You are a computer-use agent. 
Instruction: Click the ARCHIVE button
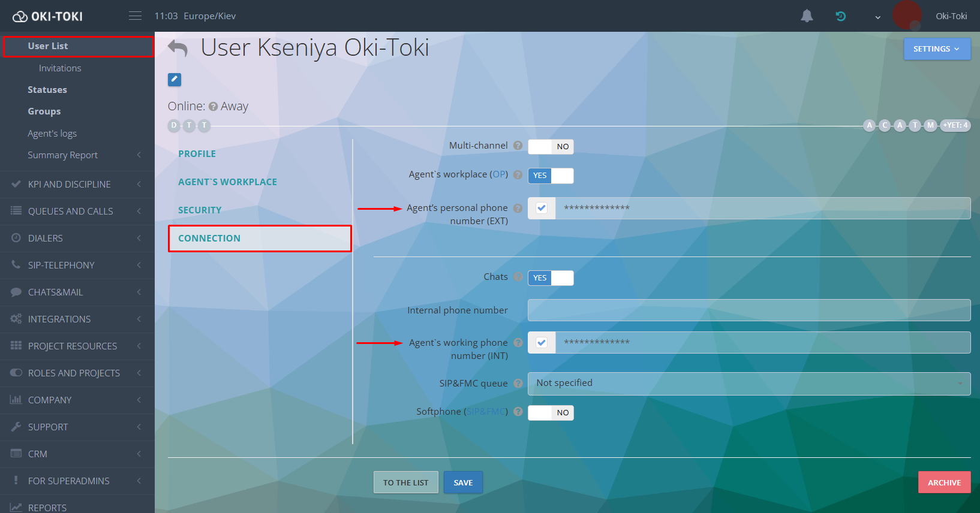coord(944,482)
